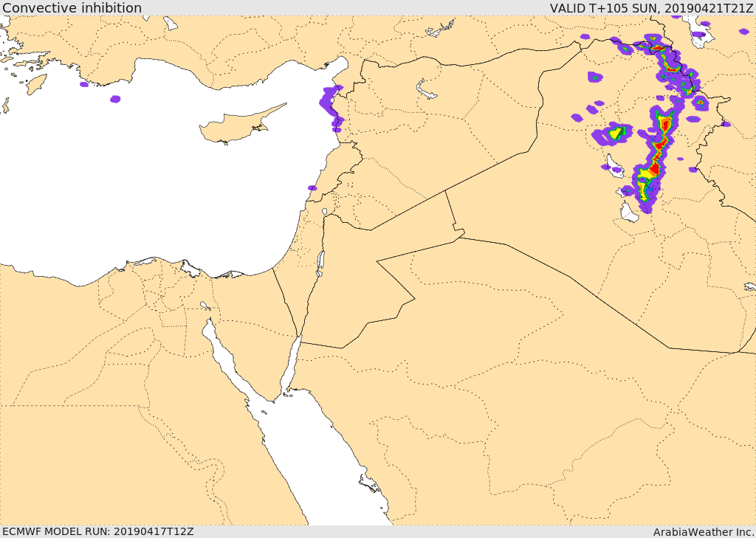
Task: Click Lake Tharthar in central Iraq
Action: 614,162
